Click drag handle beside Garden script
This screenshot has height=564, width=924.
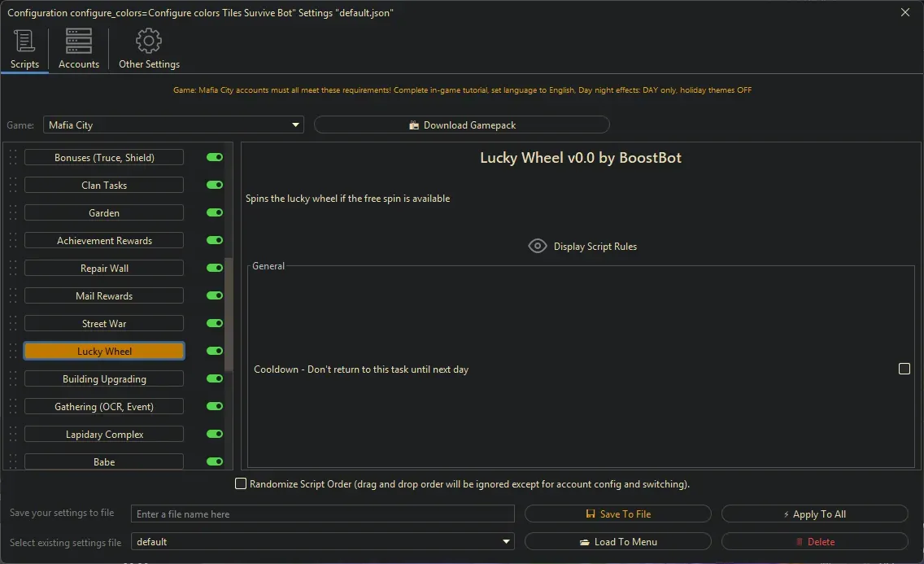click(13, 213)
